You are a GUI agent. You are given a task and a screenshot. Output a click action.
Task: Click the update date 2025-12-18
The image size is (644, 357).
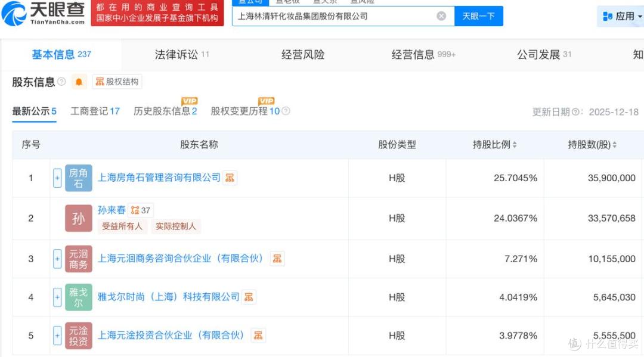614,112
